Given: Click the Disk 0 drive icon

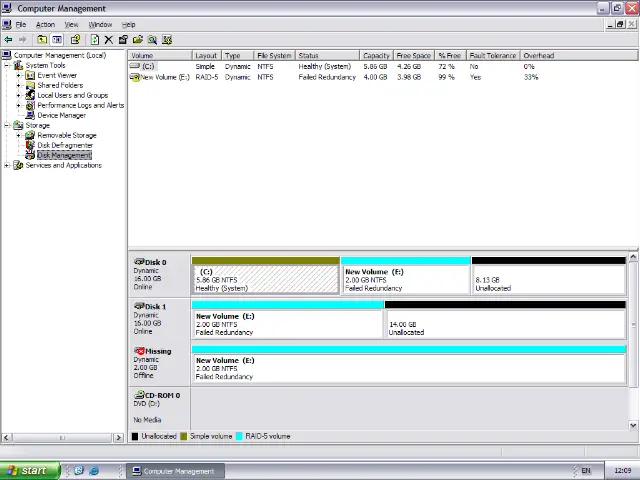Looking at the screenshot, I should [x=139, y=262].
